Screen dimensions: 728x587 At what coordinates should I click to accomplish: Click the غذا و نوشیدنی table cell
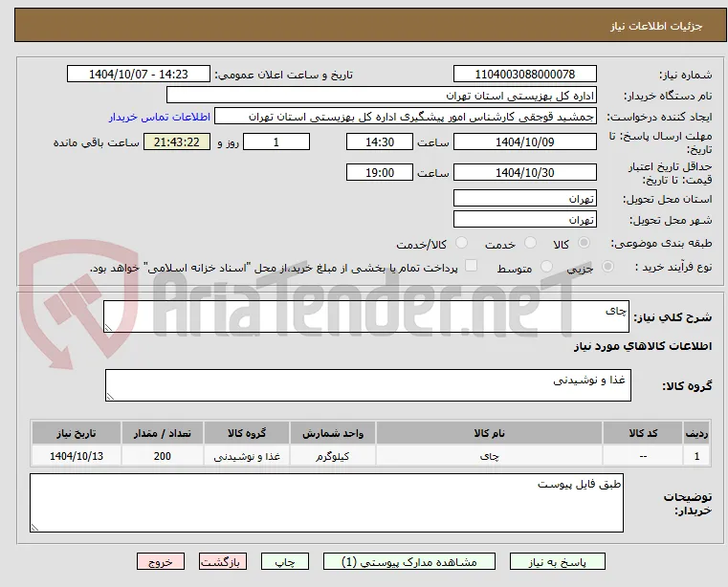point(247,456)
